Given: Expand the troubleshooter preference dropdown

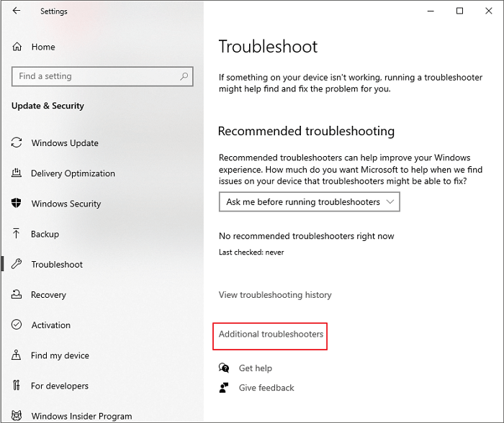Looking at the screenshot, I should (309, 202).
